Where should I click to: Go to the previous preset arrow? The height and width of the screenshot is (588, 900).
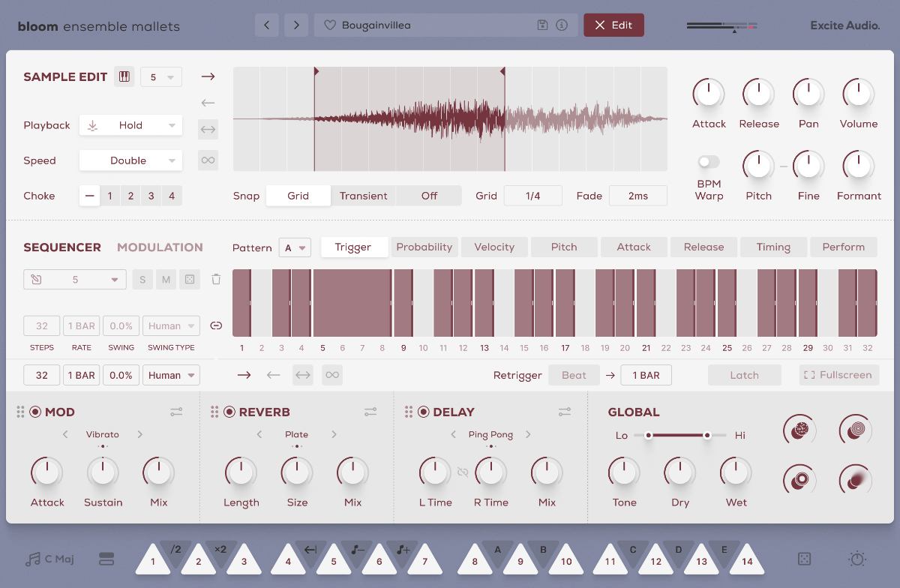tap(266, 25)
